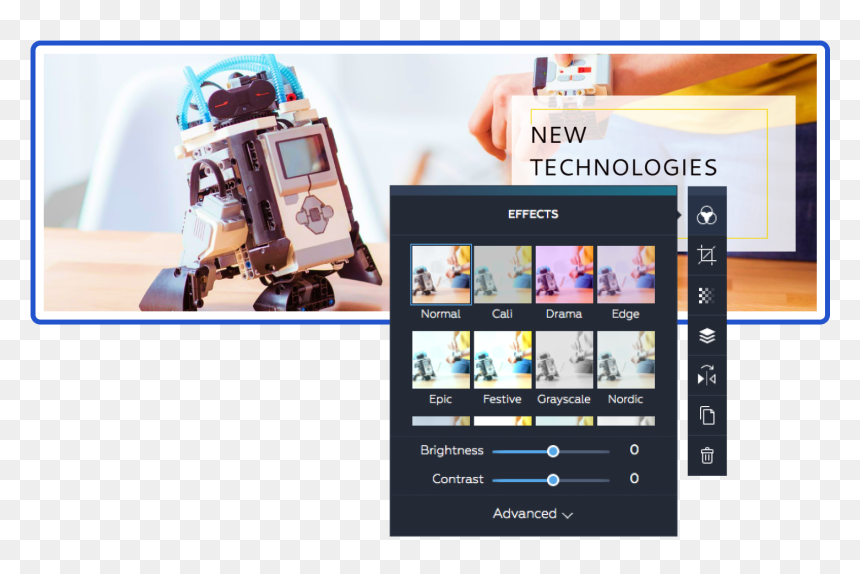Click the EFFECTS panel title

[533, 214]
